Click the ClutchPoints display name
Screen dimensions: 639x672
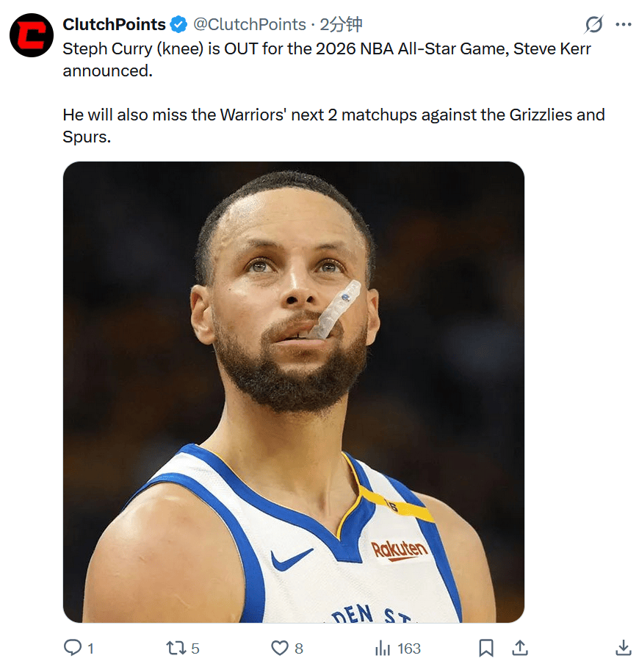[x=114, y=24]
